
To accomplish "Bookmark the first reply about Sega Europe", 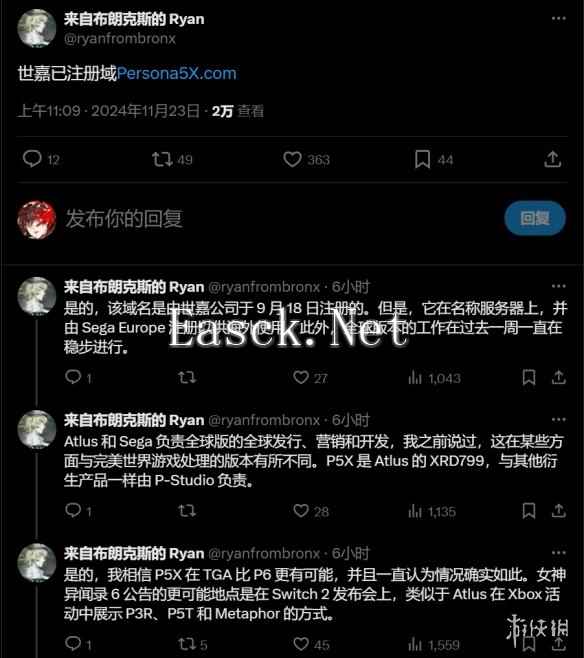I will click(x=529, y=377).
